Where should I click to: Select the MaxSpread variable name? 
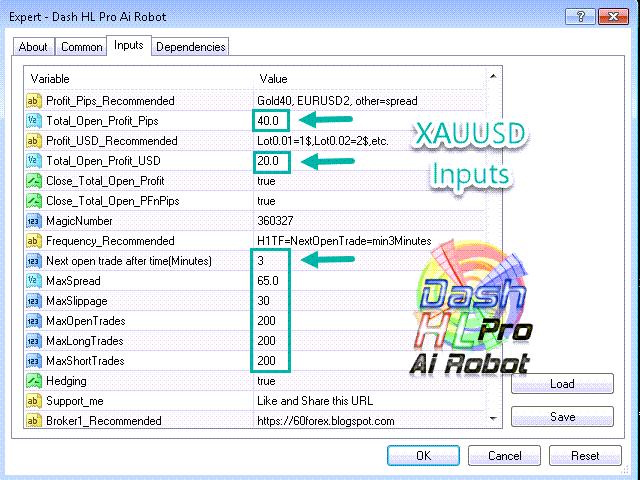(x=73, y=281)
